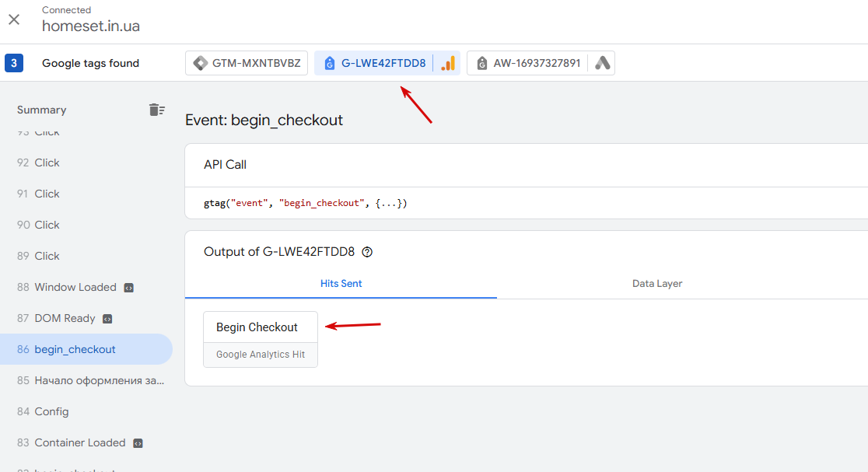
Task: Click the gray tag icon beside AW-16937327891
Action: [482, 63]
